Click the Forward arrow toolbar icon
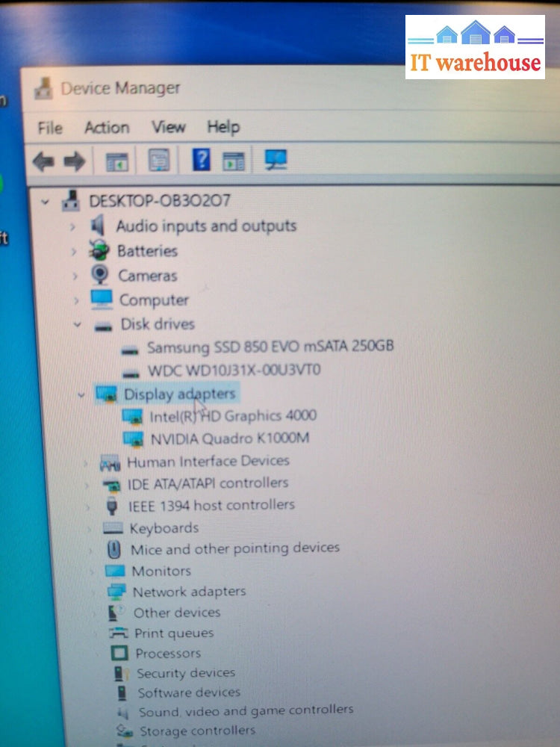Viewport: 560px width, 747px height. (x=75, y=161)
